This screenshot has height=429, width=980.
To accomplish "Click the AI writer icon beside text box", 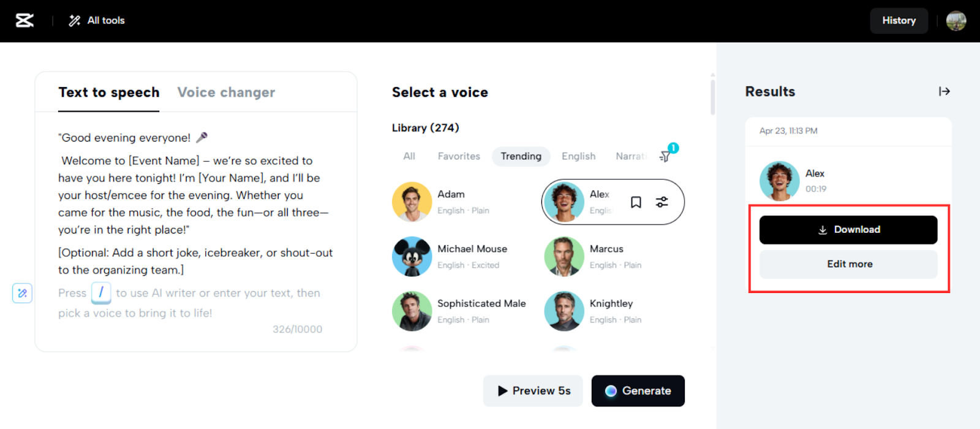I will (x=22, y=293).
